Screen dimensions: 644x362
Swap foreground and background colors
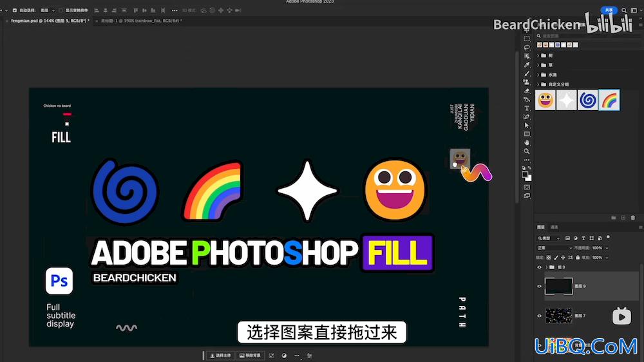coord(530,167)
